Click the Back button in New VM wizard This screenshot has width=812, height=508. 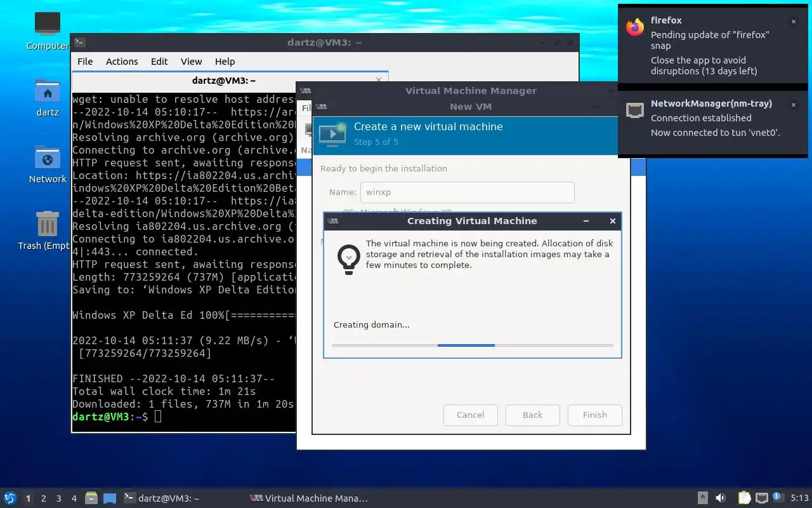click(532, 415)
